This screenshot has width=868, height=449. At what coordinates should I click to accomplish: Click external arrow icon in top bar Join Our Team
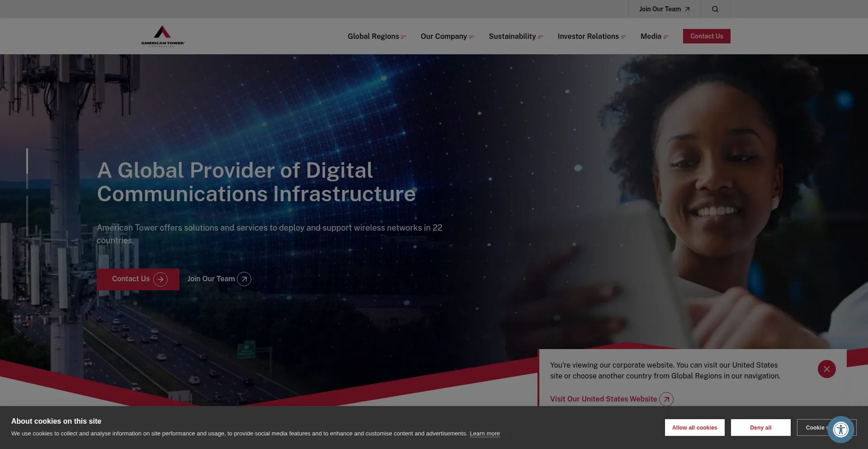click(687, 9)
